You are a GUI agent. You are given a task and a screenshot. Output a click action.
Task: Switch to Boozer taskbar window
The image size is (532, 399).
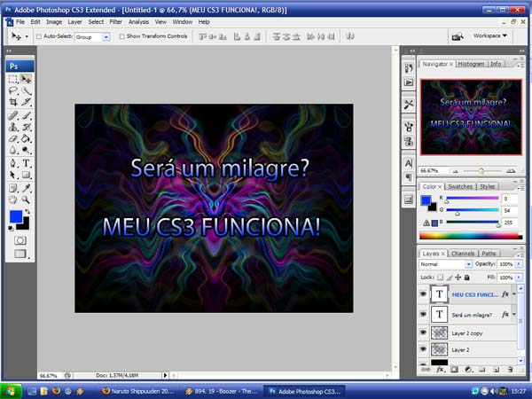pyautogui.click(x=223, y=391)
